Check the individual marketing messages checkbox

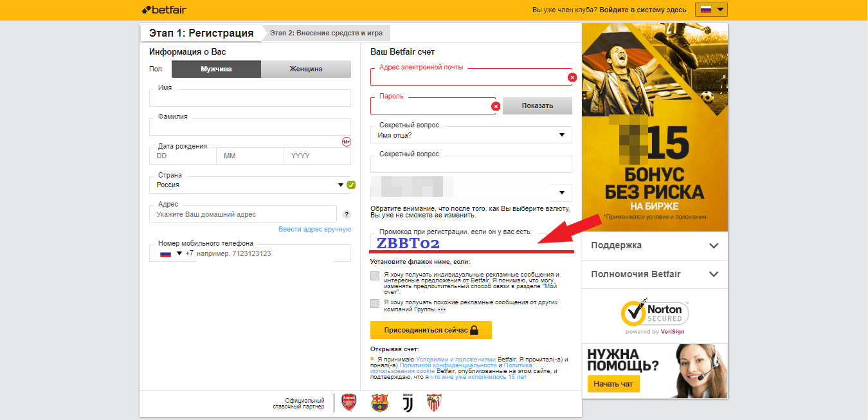[375, 276]
